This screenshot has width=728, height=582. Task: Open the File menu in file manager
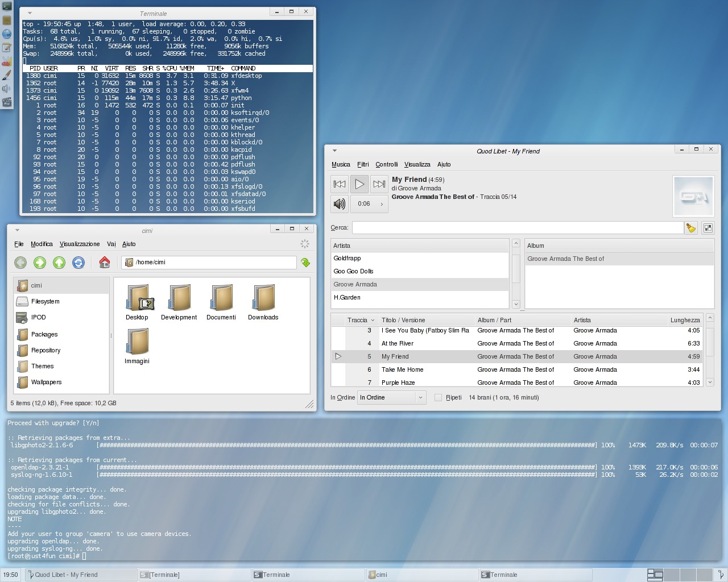point(19,244)
